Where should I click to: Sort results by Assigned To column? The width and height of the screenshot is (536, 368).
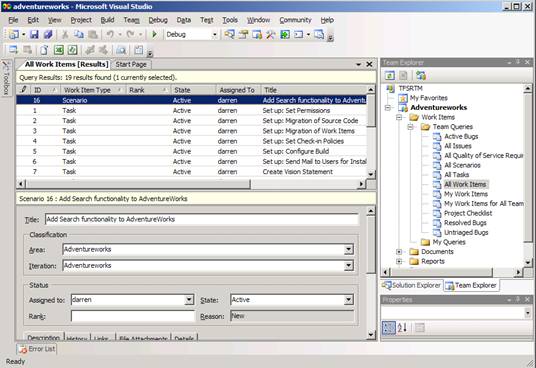pyautogui.click(x=238, y=90)
